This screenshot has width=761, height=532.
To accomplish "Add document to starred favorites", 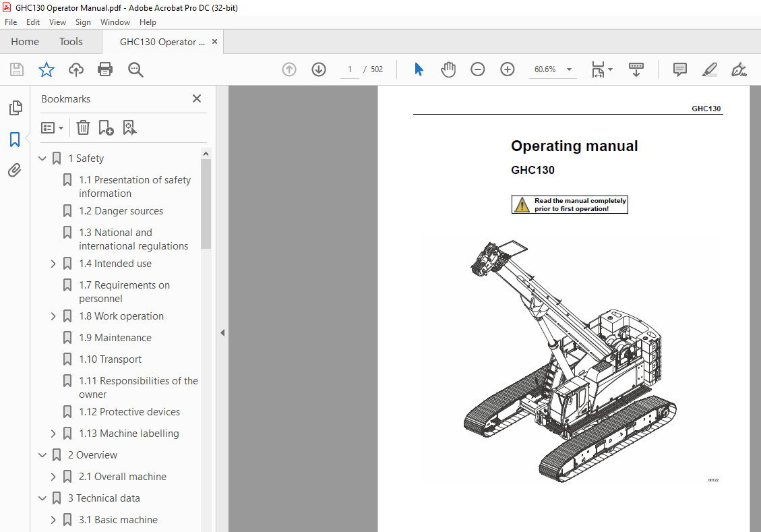I will (46, 69).
